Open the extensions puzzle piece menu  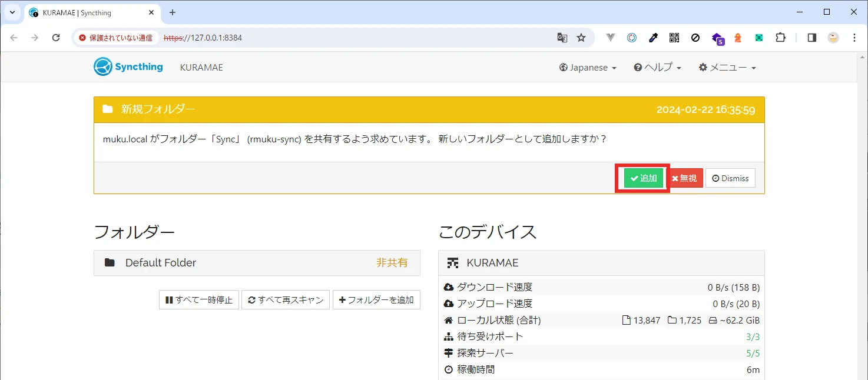[x=780, y=38]
